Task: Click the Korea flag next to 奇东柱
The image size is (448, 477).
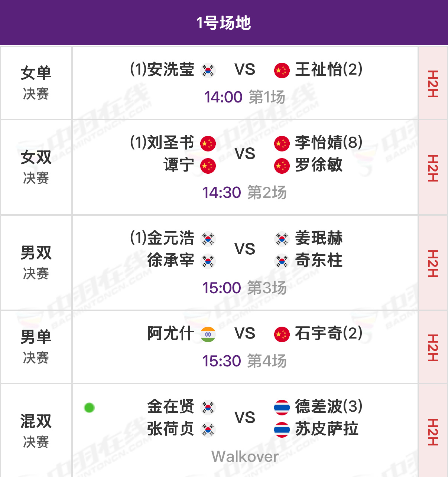Action: click(x=282, y=261)
